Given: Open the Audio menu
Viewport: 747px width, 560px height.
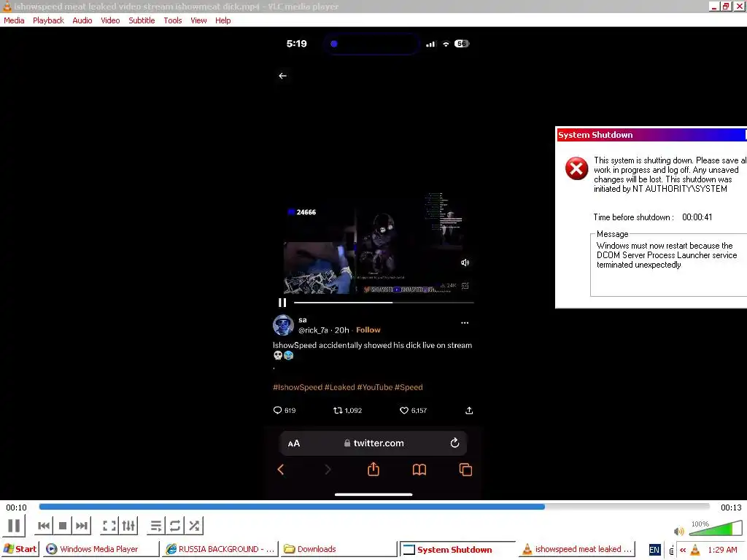Looking at the screenshot, I should 82,20.
